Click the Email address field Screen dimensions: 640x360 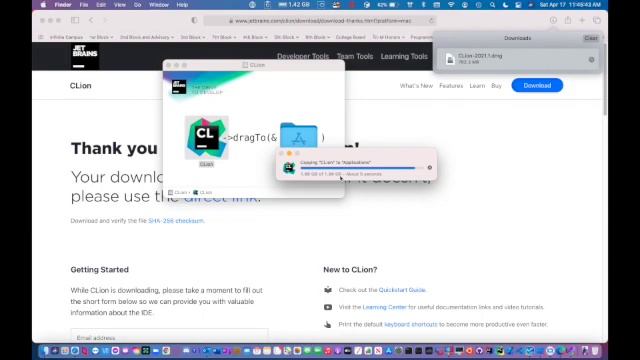pos(169,337)
